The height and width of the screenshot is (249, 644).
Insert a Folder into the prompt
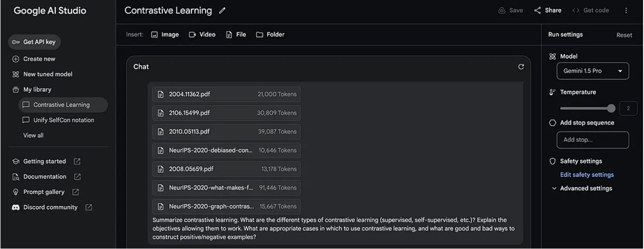pos(270,34)
